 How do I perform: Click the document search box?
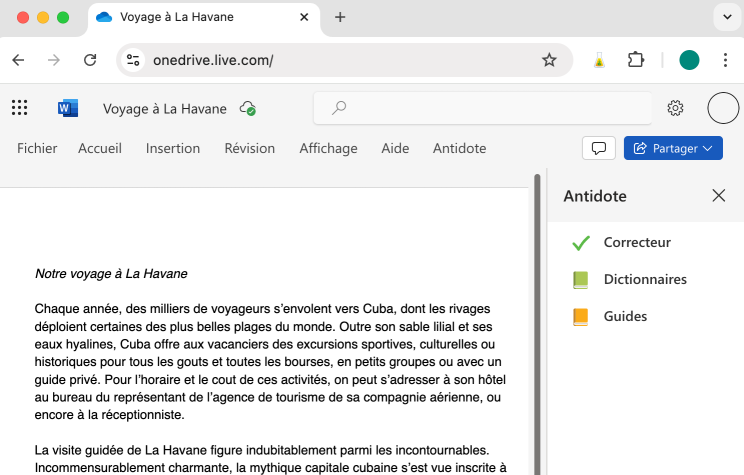coord(480,108)
